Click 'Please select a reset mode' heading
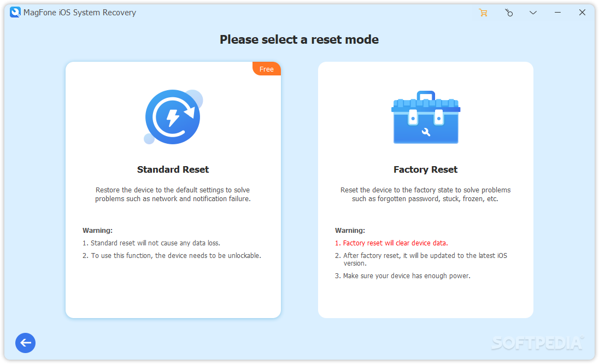This screenshot has height=364, width=599. pyautogui.click(x=299, y=39)
